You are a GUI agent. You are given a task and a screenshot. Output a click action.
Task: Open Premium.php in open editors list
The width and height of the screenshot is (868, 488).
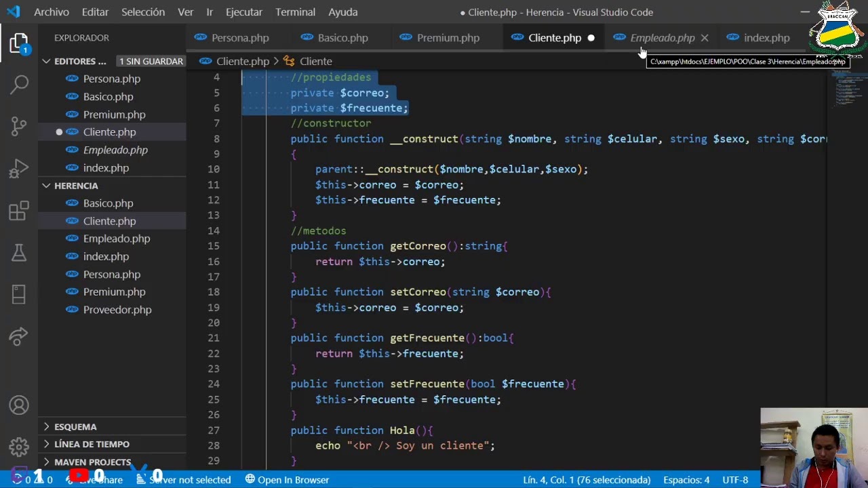coord(112,115)
